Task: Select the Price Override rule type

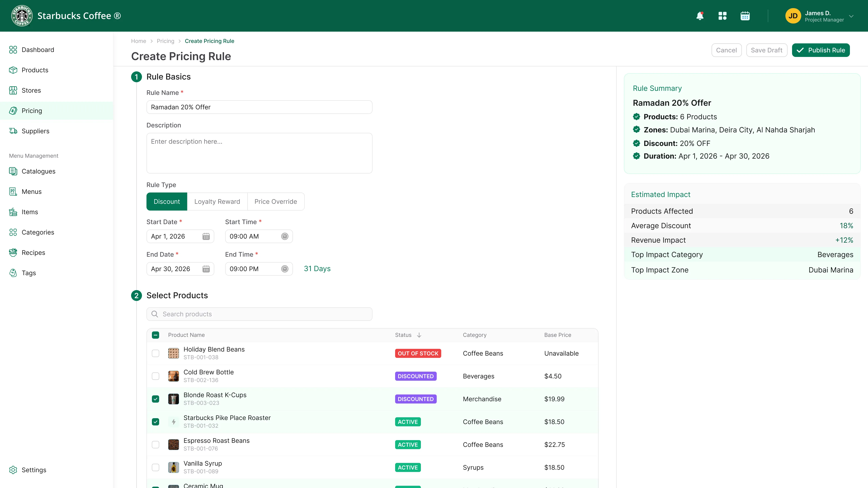Action: pyautogui.click(x=276, y=201)
